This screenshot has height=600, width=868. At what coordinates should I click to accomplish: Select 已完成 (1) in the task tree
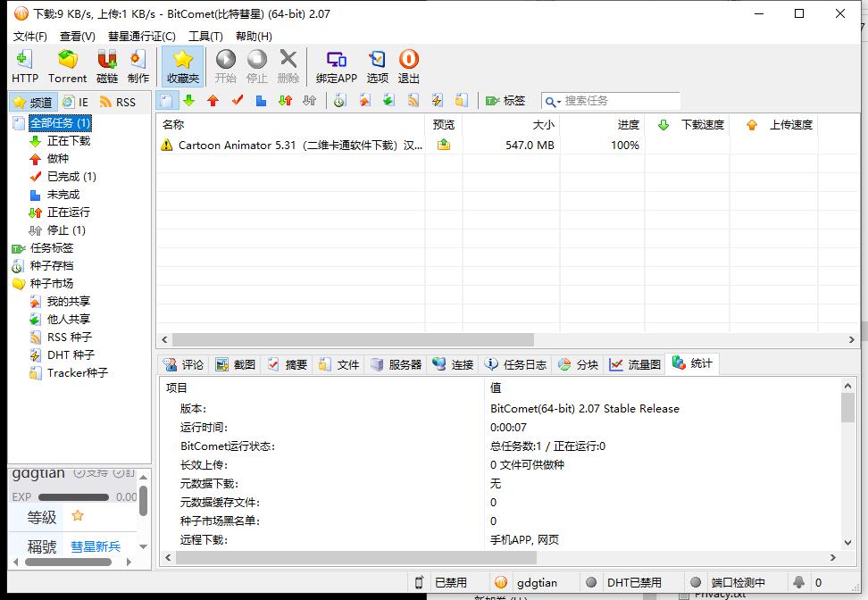point(71,177)
